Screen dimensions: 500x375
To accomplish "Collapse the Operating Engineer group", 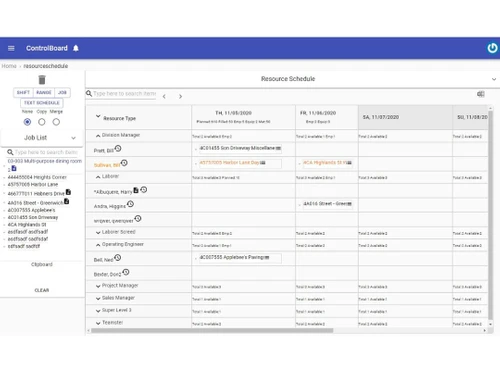I will coord(98,245).
